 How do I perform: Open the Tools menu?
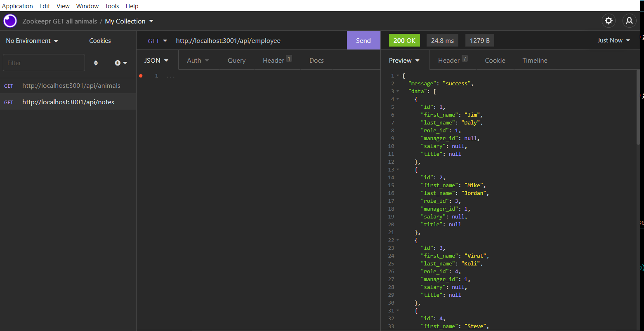112,6
